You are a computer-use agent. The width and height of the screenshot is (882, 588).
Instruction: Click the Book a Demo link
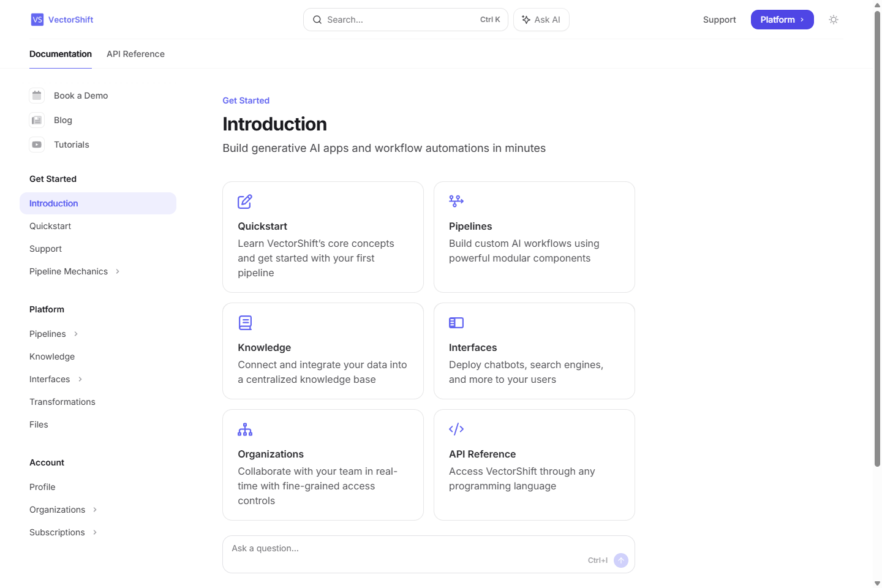tap(81, 96)
